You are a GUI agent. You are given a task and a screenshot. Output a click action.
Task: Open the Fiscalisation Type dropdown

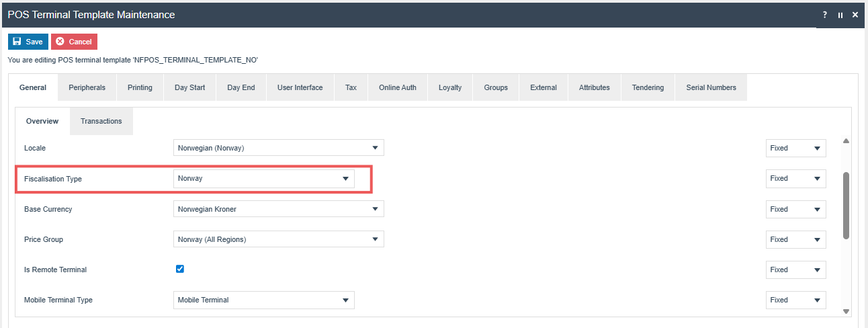pyautogui.click(x=264, y=179)
